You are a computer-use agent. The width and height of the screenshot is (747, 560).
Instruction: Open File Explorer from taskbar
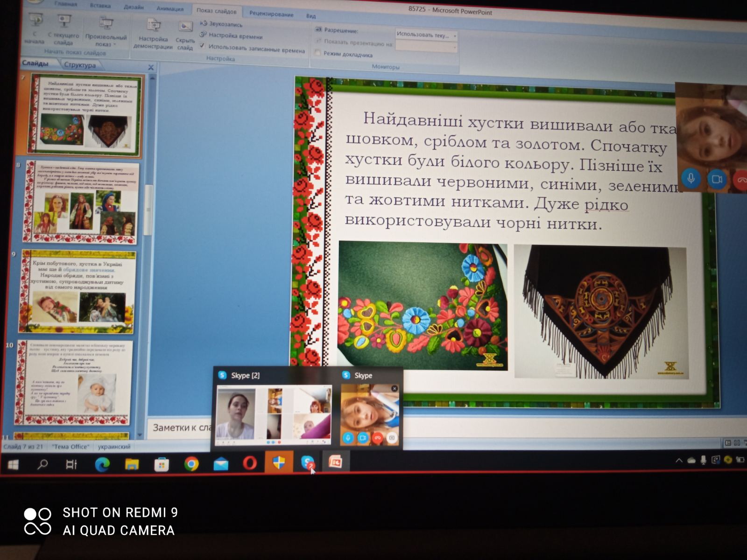(x=132, y=464)
